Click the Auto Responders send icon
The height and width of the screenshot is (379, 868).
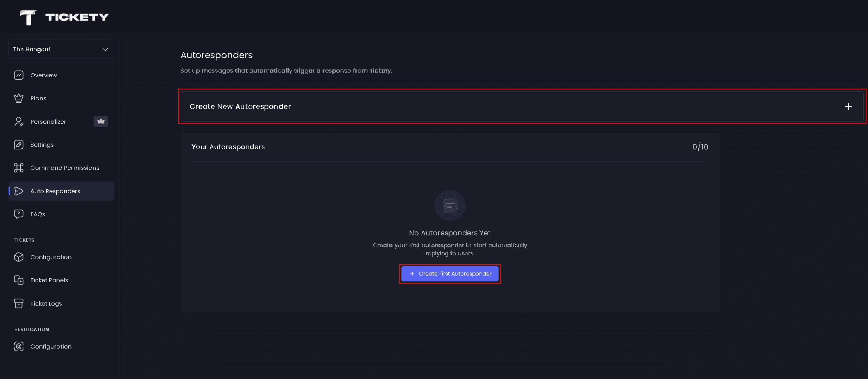[x=19, y=191]
